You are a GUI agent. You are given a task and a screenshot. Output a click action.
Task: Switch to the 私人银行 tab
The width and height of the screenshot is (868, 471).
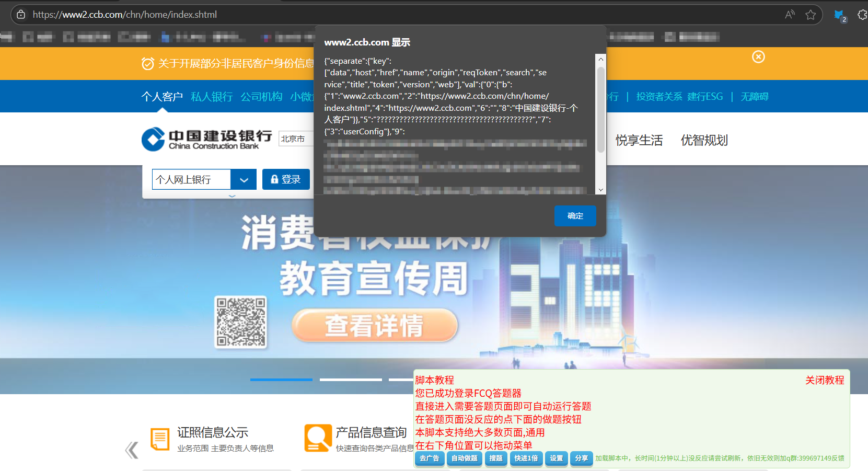click(x=212, y=97)
